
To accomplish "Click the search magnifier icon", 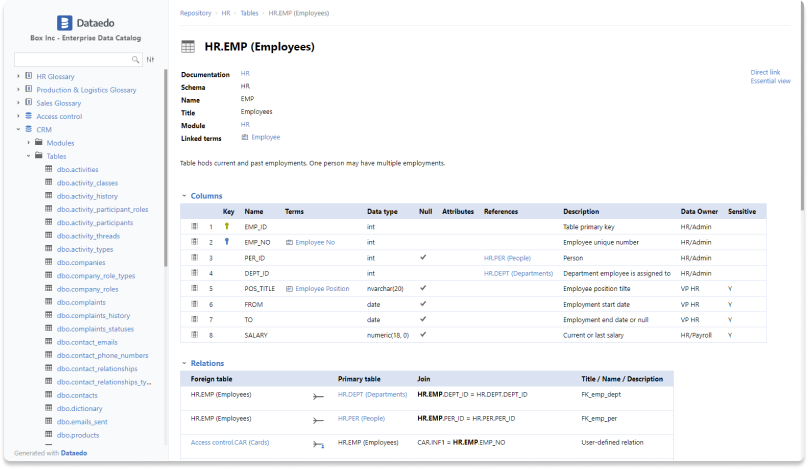I will point(137,60).
